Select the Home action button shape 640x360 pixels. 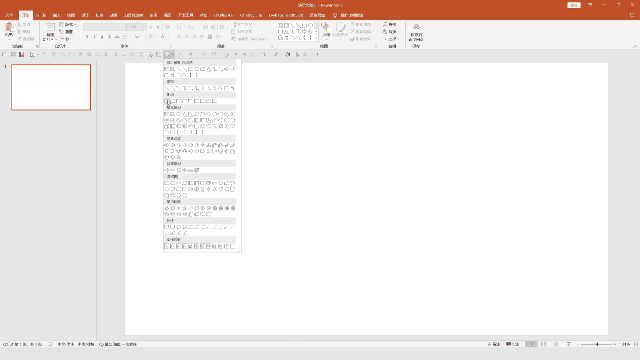[x=191, y=246]
